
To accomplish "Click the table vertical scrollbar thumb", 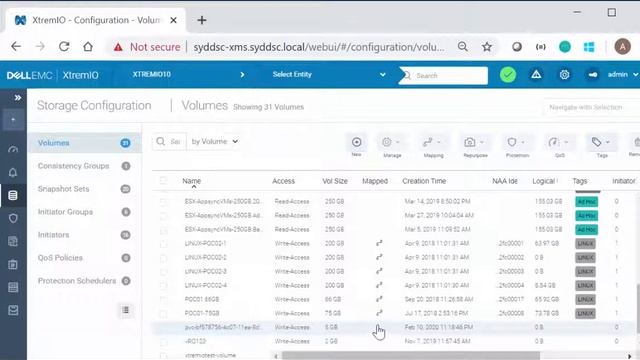I will pos(637,309).
